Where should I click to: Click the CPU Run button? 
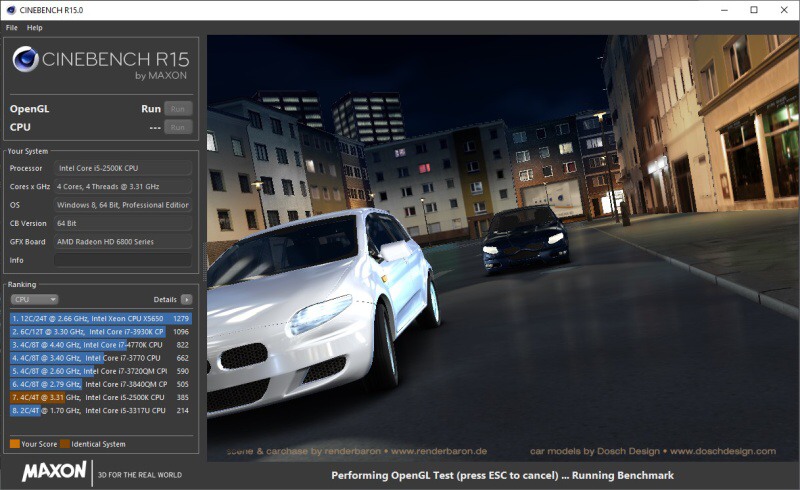click(178, 127)
